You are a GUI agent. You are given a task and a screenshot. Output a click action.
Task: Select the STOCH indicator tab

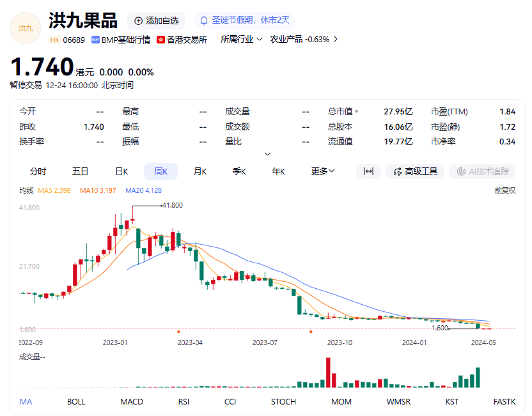pos(283,402)
